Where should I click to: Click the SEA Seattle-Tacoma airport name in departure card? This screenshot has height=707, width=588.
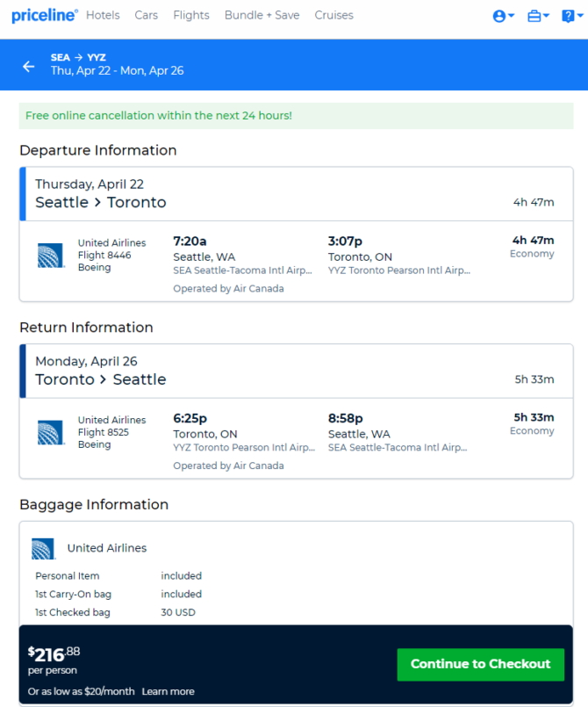click(x=242, y=271)
